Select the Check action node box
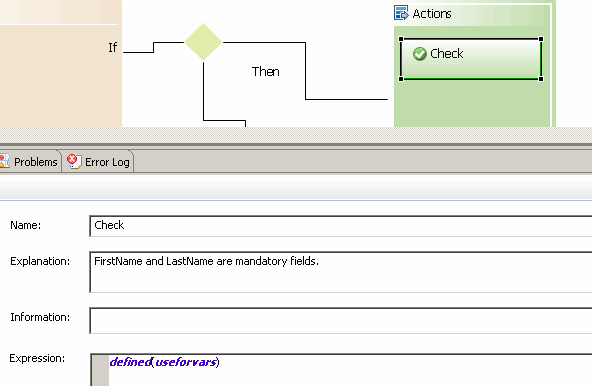 (x=471, y=59)
